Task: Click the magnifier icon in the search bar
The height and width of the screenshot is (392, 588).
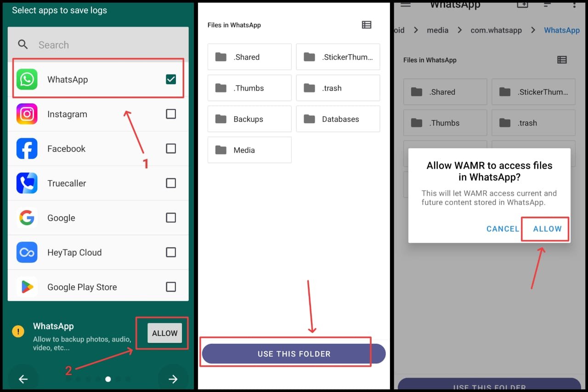Action: 23,45
